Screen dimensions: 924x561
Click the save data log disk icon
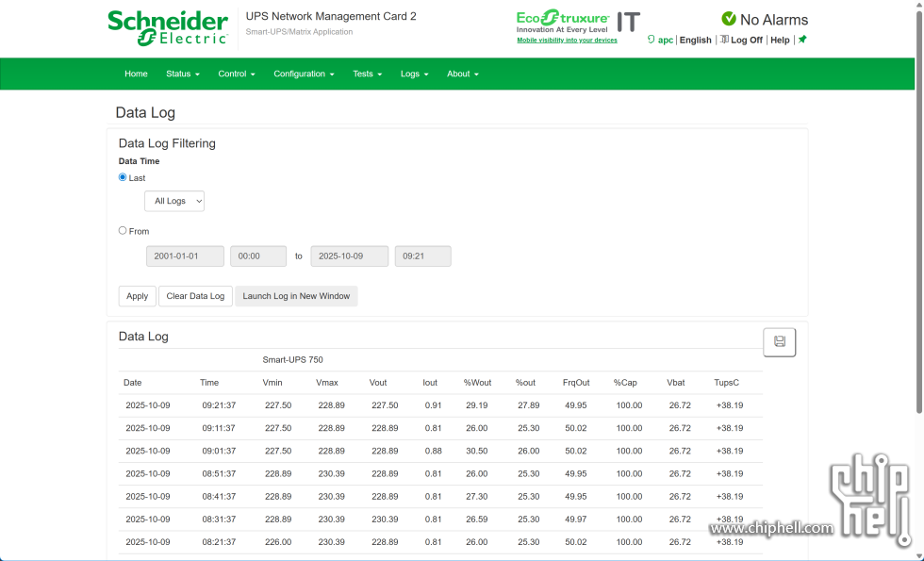coord(780,341)
